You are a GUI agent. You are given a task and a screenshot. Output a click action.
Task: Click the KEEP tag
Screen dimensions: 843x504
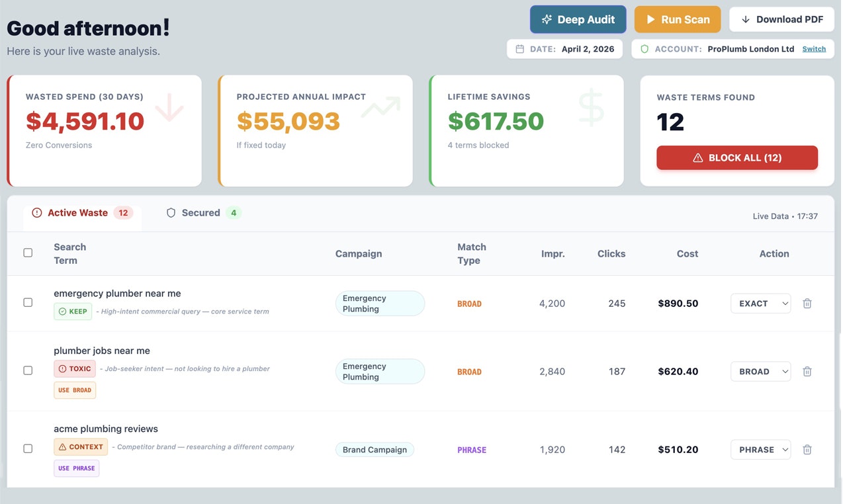pos(73,312)
